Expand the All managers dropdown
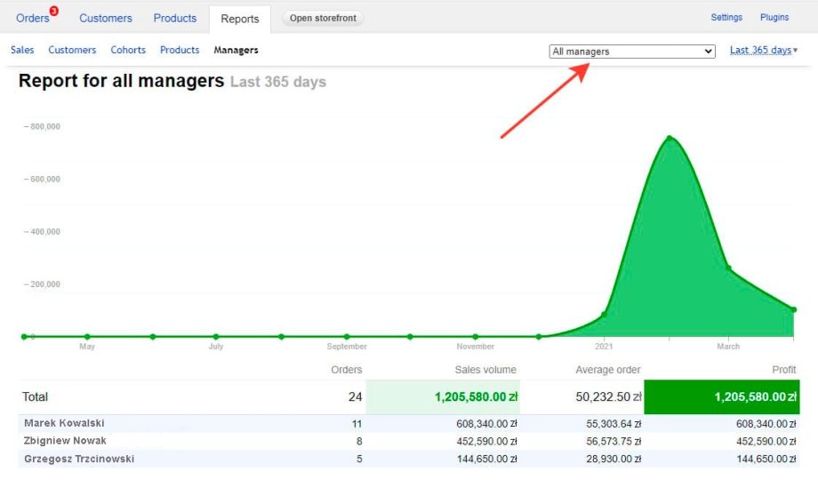This screenshot has height=504, width=818. point(632,52)
